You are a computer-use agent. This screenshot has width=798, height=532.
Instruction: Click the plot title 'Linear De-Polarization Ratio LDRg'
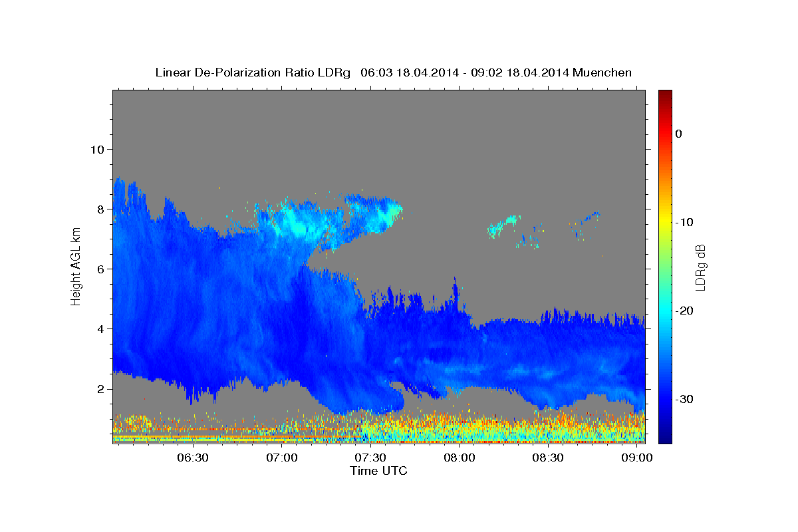(x=253, y=72)
